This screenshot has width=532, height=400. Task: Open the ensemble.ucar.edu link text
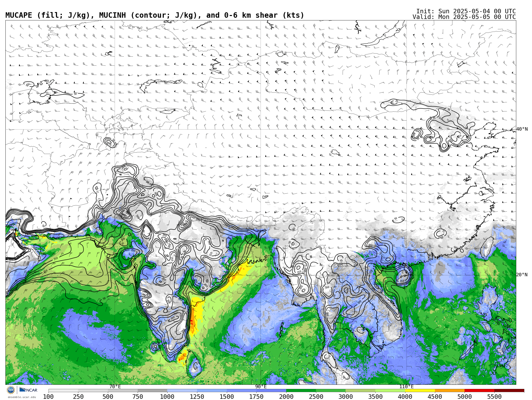pyautogui.click(x=22, y=397)
